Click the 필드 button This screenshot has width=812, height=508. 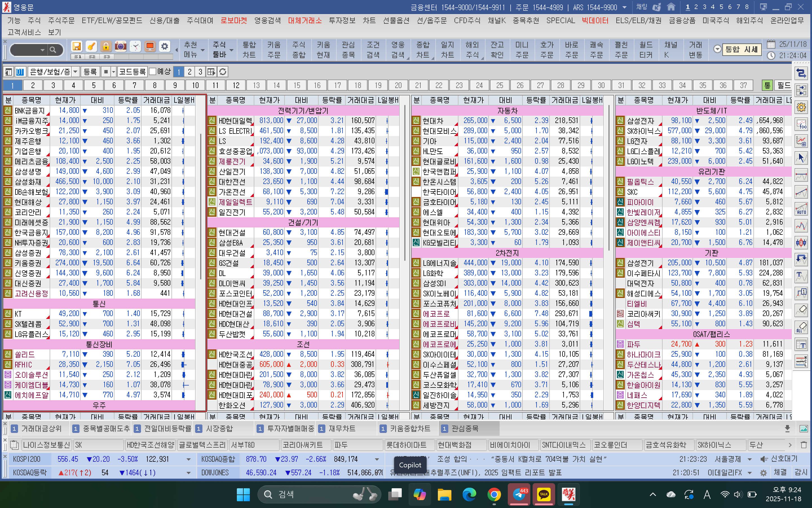(784, 85)
